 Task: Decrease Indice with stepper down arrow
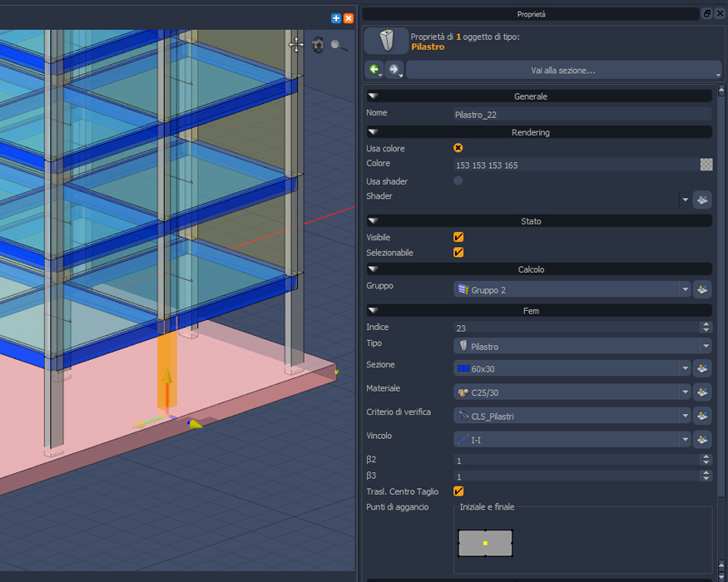(x=706, y=330)
